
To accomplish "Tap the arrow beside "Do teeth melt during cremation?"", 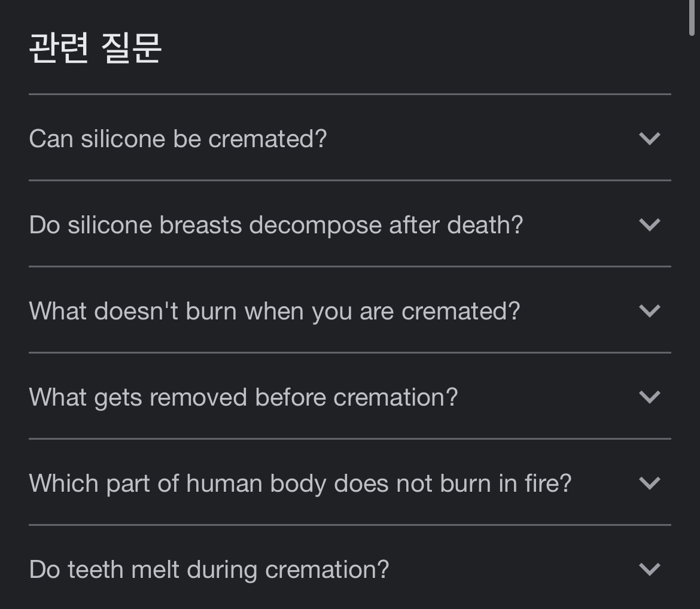I will tap(649, 569).
